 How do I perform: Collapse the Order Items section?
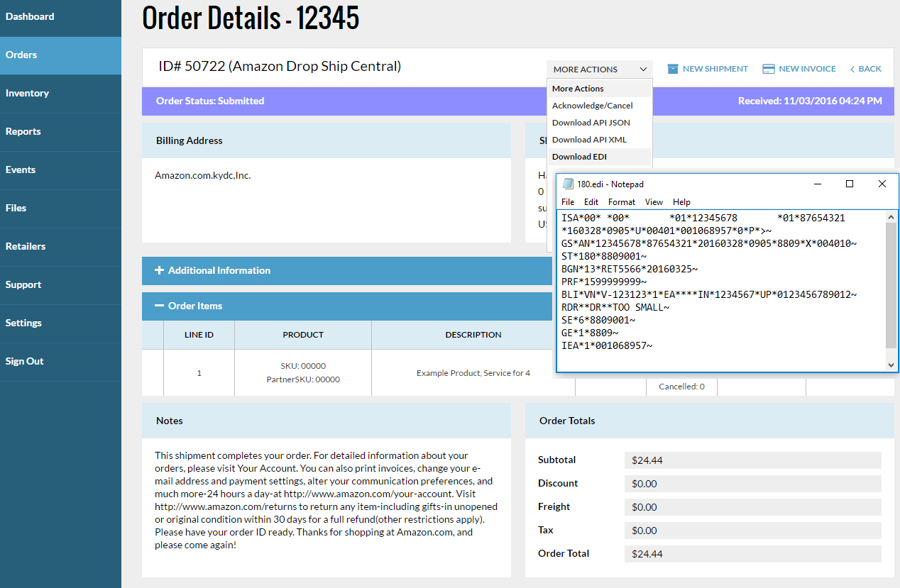click(x=347, y=306)
